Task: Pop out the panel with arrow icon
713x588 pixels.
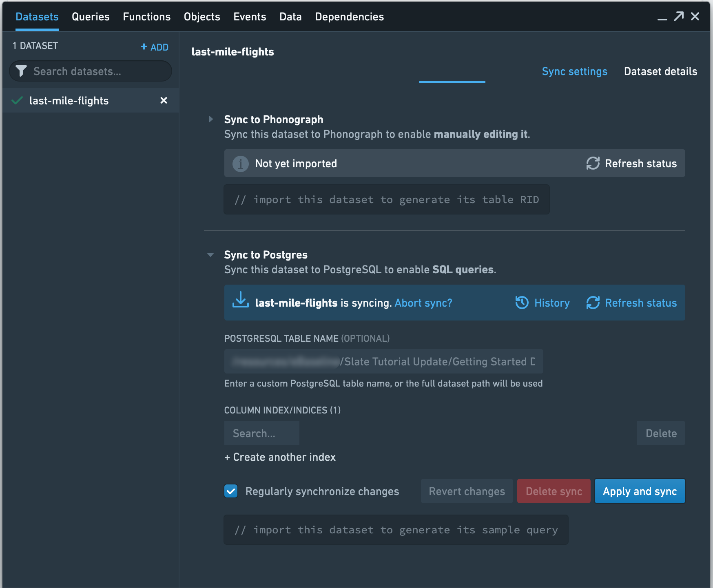Action: pyautogui.click(x=679, y=16)
